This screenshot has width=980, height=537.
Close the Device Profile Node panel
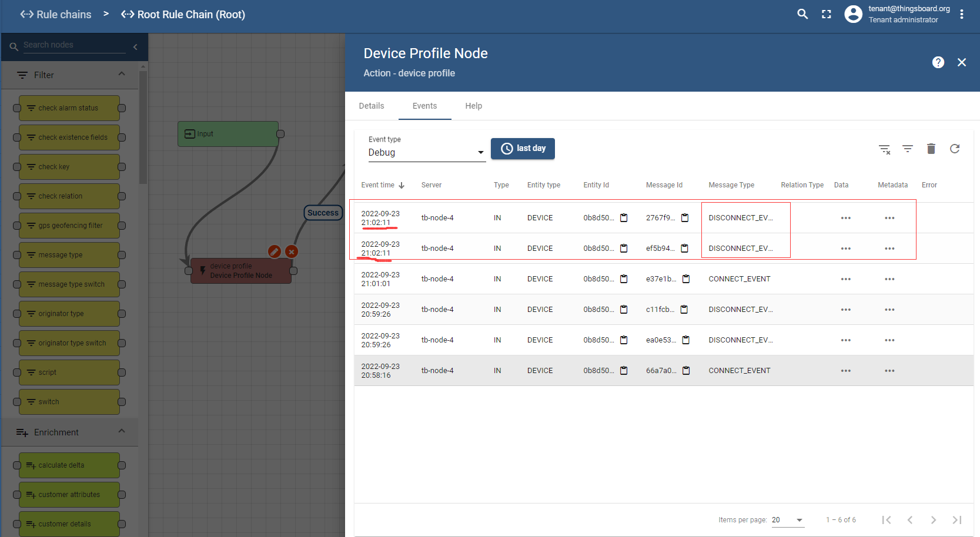pos(962,62)
